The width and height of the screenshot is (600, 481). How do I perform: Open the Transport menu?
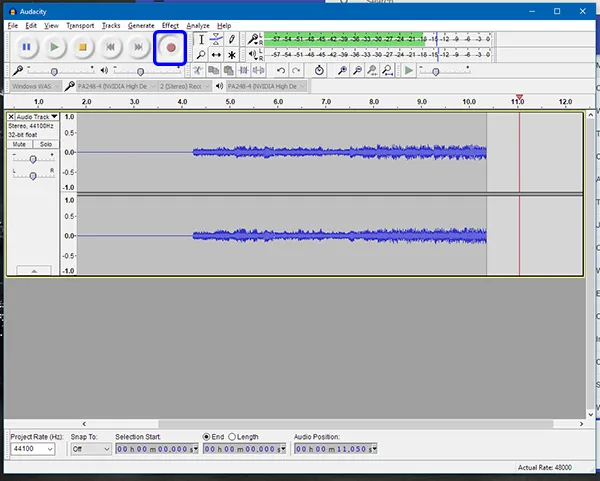point(80,26)
